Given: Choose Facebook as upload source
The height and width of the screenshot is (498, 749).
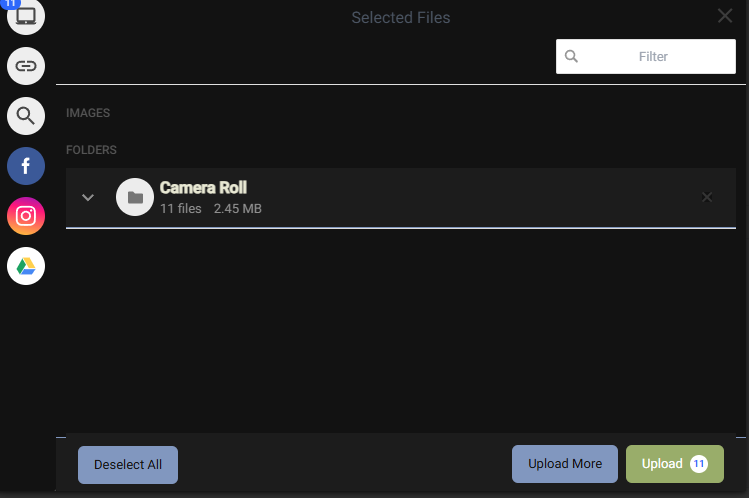Looking at the screenshot, I should coord(26,166).
